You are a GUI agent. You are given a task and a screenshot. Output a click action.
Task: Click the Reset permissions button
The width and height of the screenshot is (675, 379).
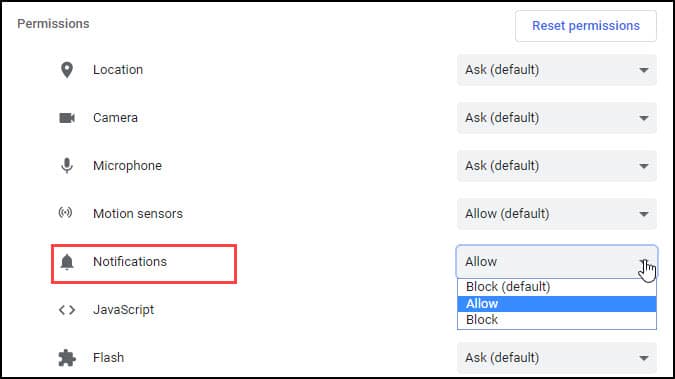(585, 26)
